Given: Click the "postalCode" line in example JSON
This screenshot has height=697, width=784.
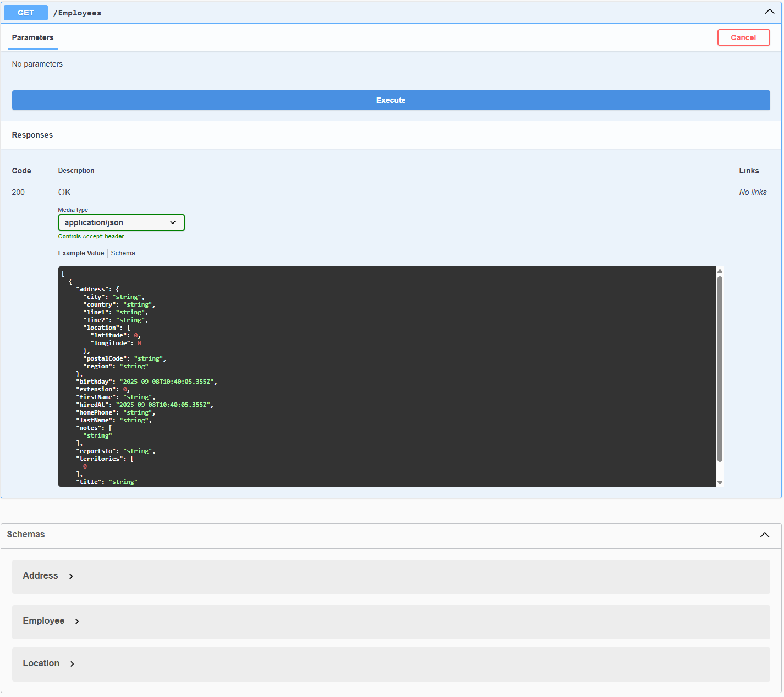Looking at the screenshot, I should [124, 358].
